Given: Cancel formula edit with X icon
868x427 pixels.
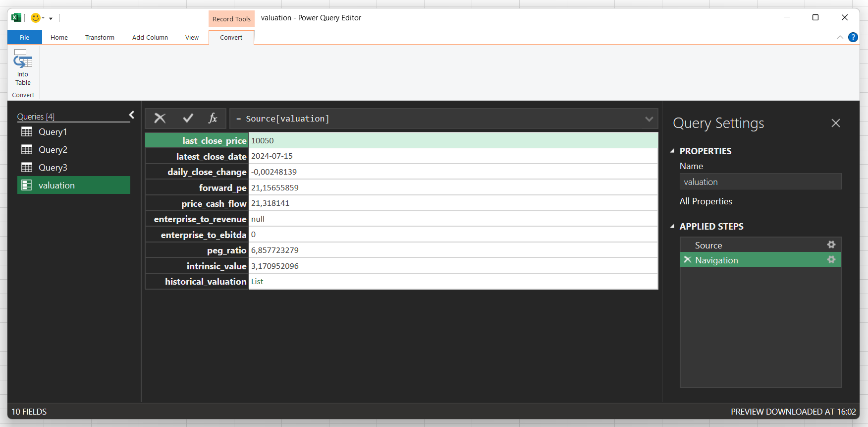Looking at the screenshot, I should pyautogui.click(x=160, y=119).
